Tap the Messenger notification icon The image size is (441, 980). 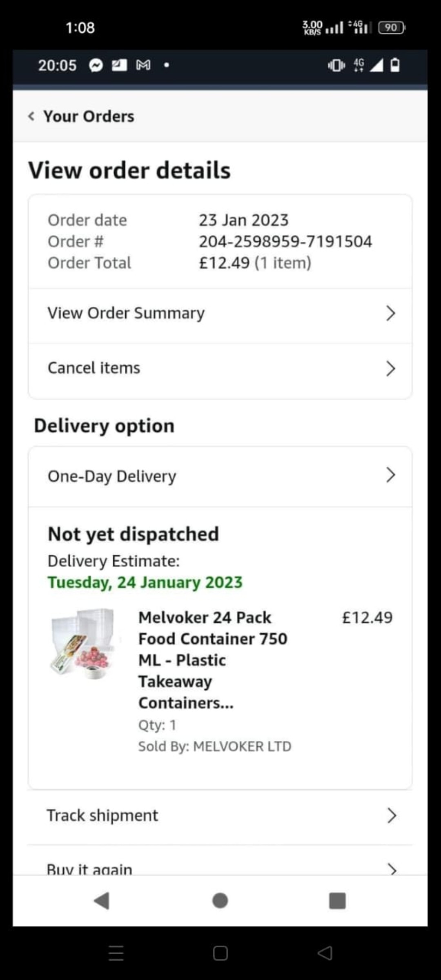[96, 65]
